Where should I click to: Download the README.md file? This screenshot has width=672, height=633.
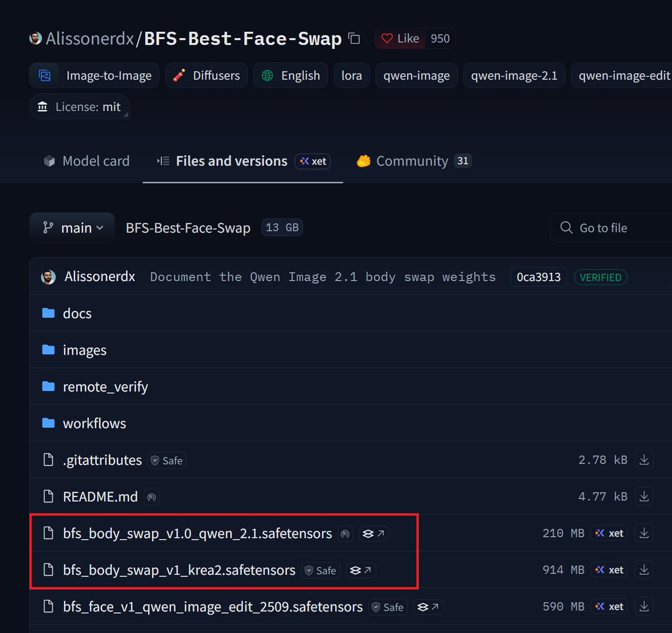[x=644, y=496]
